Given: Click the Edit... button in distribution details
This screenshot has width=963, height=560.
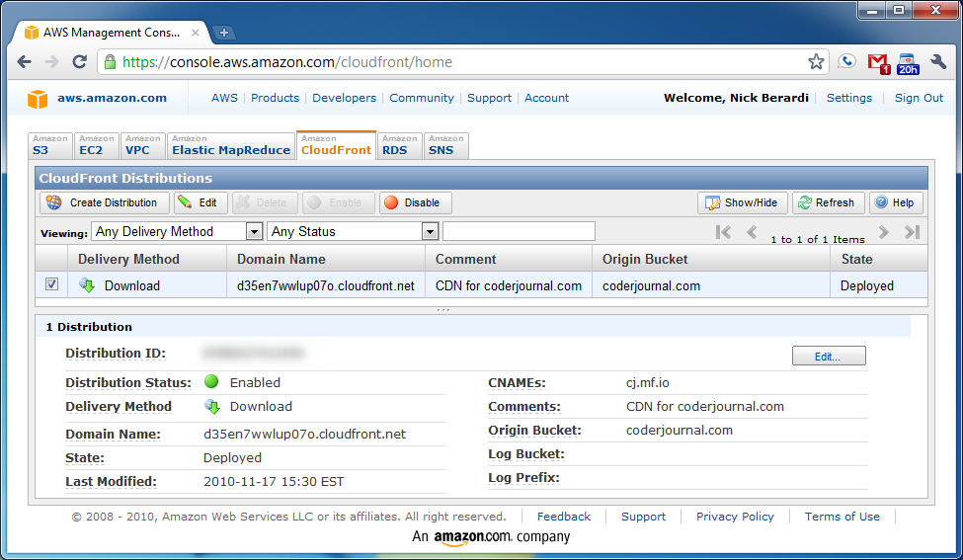Looking at the screenshot, I should [x=829, y=357].
